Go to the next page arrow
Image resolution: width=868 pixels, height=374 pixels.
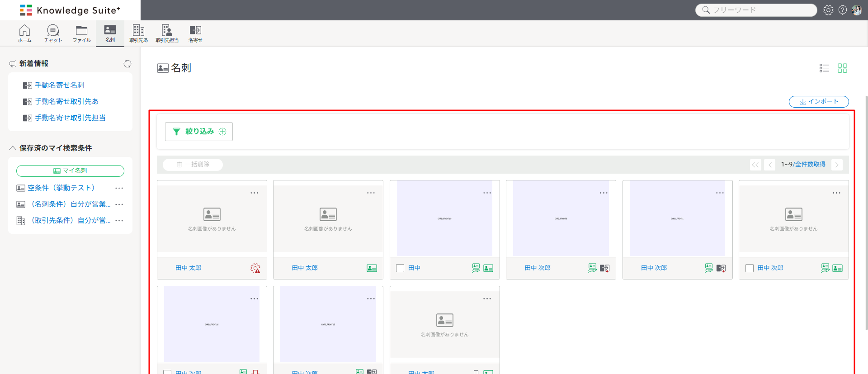[837, 165]
